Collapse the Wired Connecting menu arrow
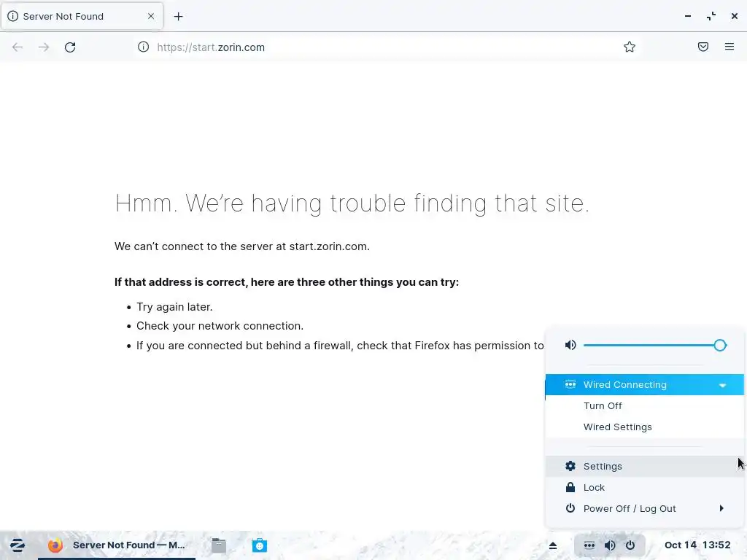Viewport: 747px width, 560px height. [x=722, y=385]
